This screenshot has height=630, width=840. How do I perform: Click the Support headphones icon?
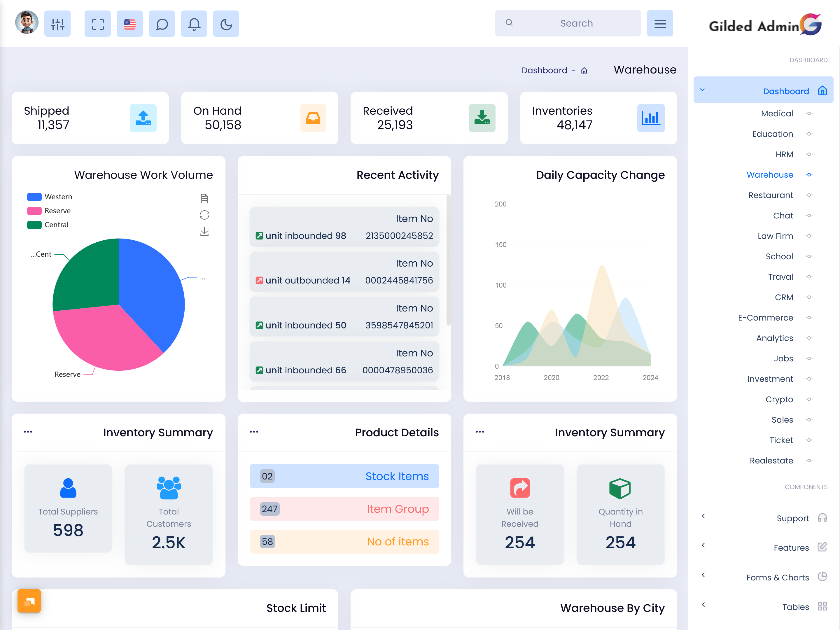[822, 518]
